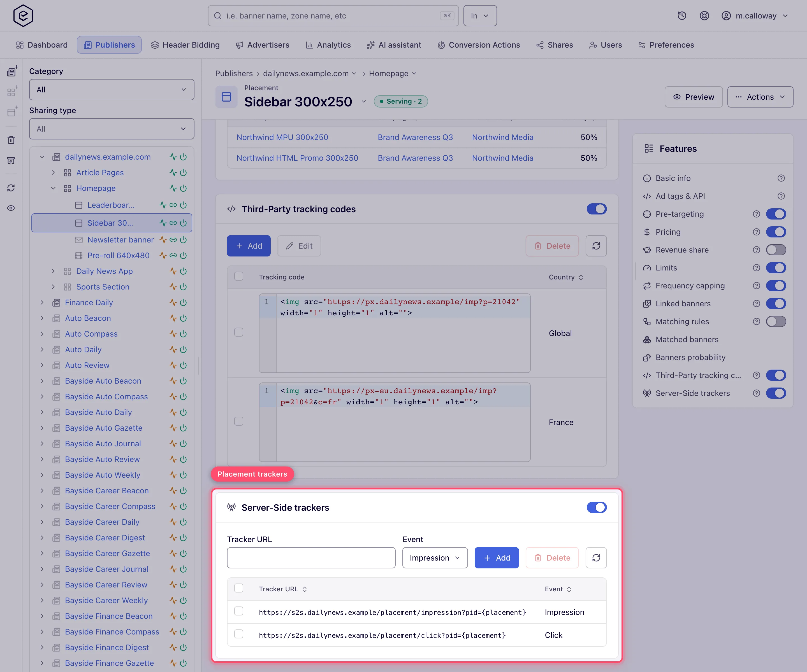This screenshot has height=672, width=807.
Task: Click add publisher icon in left rail
Action: click(x=12, y=71)
